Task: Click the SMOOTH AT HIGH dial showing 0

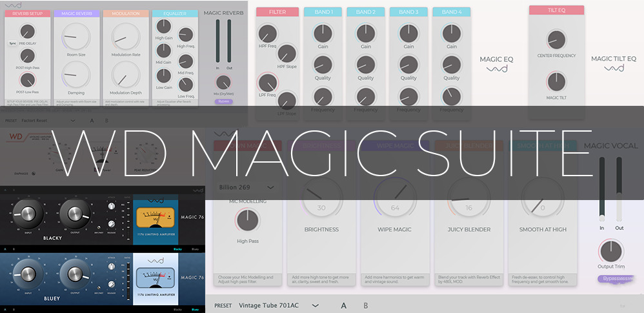Action: pyautogui.click(x=543, y=199)
